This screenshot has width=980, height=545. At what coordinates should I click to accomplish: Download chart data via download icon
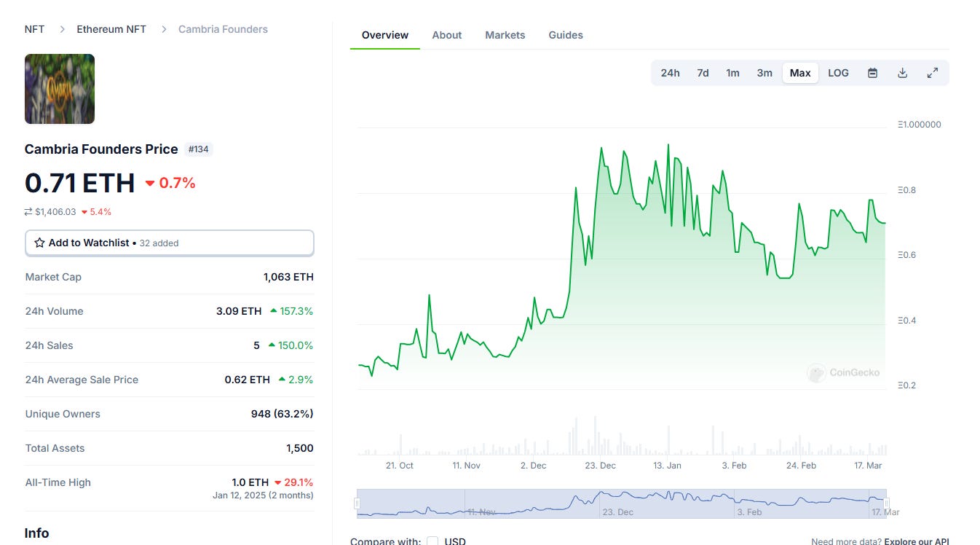coord(902,73)
